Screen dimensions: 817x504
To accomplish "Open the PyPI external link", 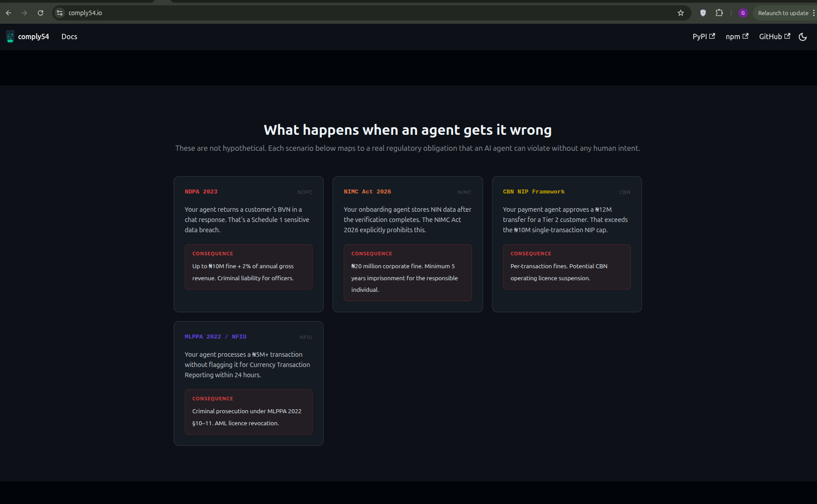I will 704,36.
